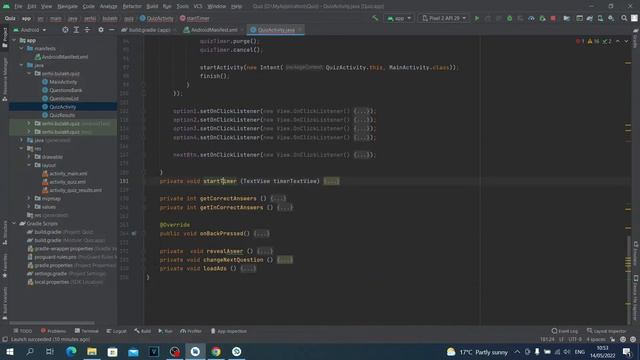Click the Windows Start button
This screenshot has width=640, height=360.
pyautogui.click(x=9, y=351)
